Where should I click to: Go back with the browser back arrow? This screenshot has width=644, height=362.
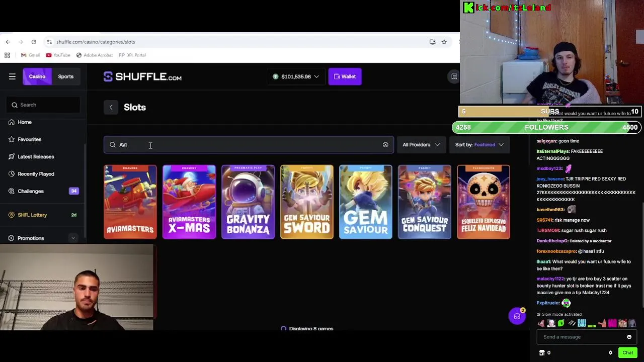[8, 42]
